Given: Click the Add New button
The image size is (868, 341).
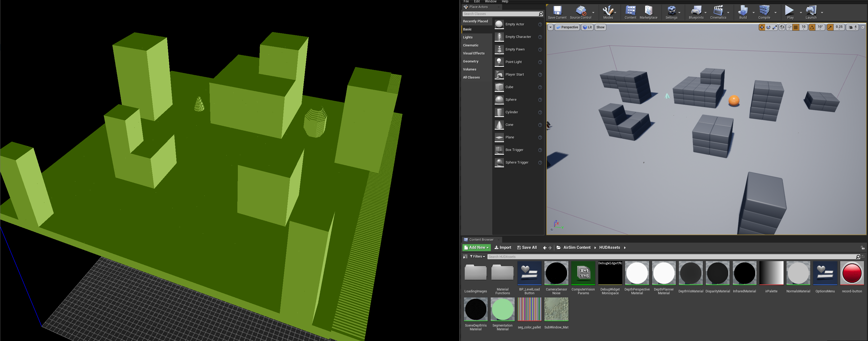Looking at the screenshot, I should 476,247.
